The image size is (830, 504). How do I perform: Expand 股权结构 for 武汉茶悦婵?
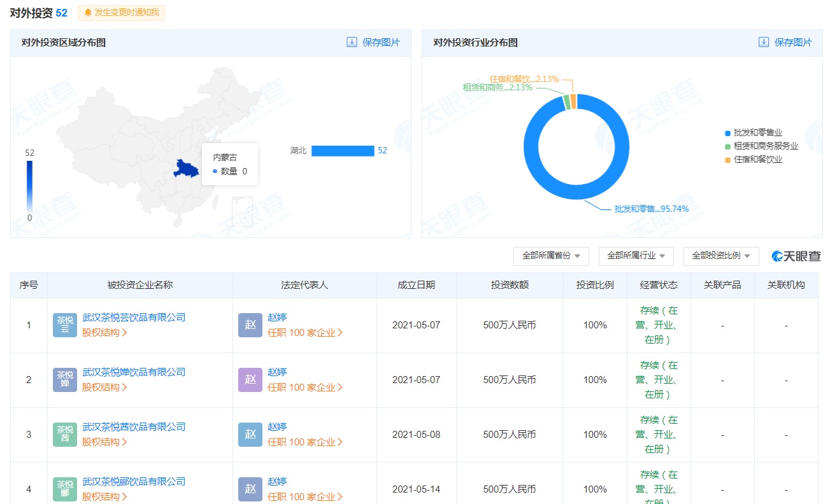[104, 387]
